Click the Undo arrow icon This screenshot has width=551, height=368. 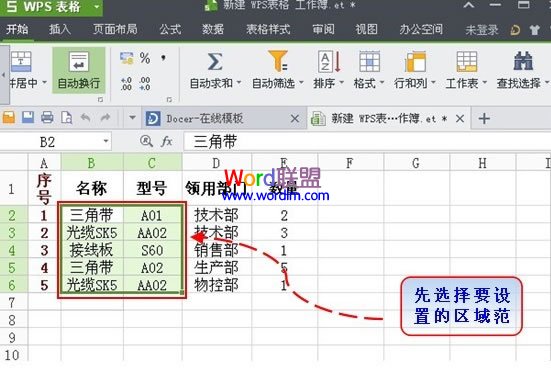click(85, 117)
